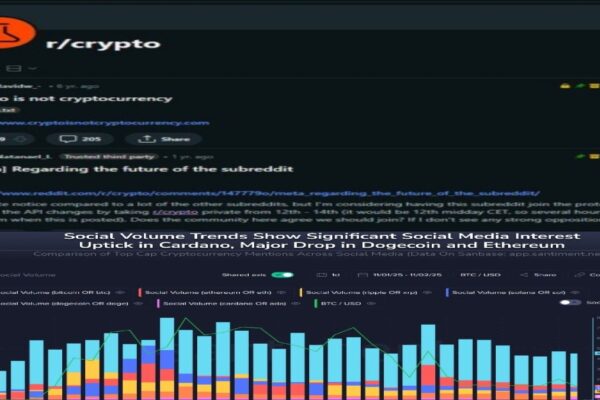Select Social Volume (solana OR sol) legend label
Image resolution: width=600 pixels, height=400 pixels.
click(x=509, y=292)
